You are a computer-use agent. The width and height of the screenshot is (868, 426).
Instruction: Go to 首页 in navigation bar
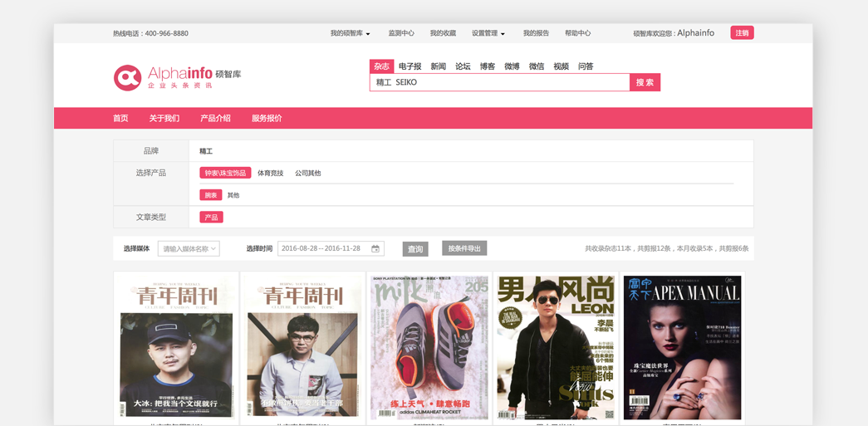(120, 119)
